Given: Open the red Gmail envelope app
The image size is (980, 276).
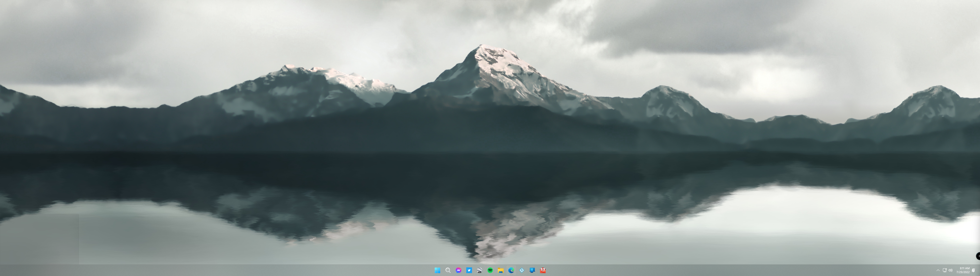Looking at the screenshot, I should tap(543, 270).
